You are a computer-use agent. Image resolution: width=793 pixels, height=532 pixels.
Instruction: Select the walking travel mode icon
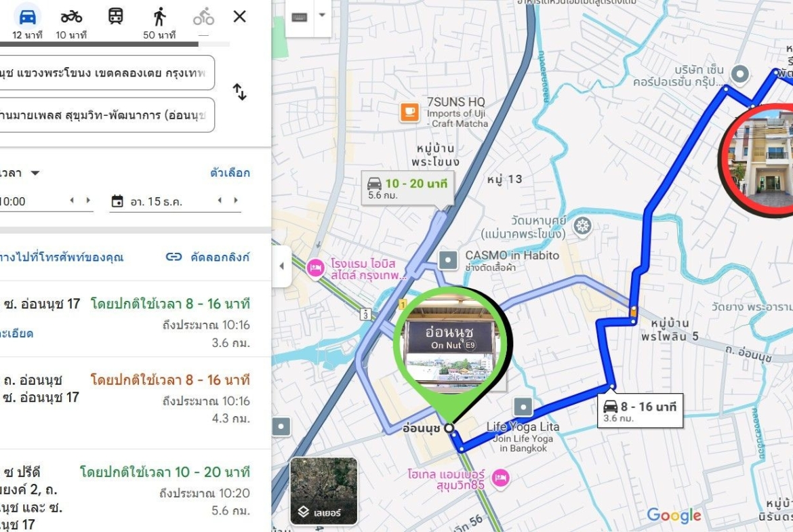point(159,17)
